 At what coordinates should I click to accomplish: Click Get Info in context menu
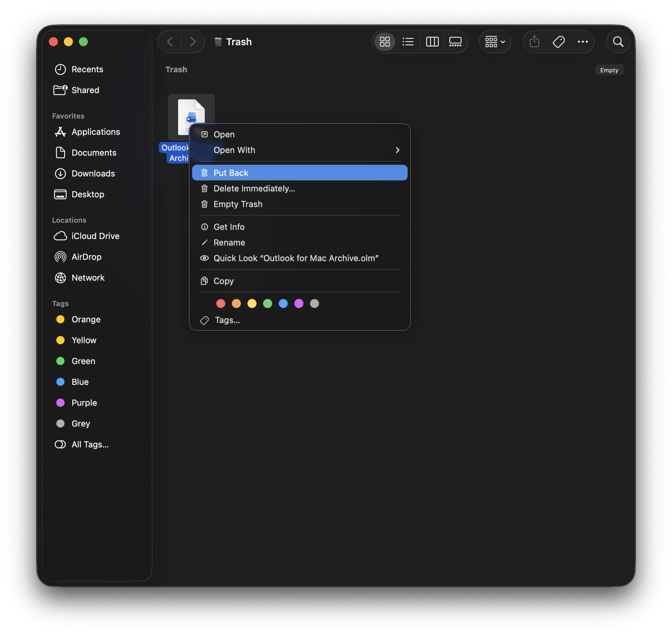[x=229, y=227]
